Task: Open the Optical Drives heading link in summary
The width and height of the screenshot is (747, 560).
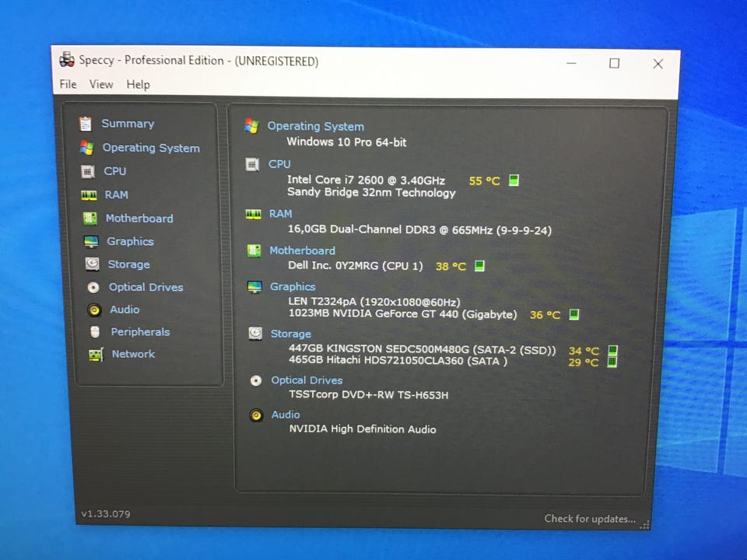Action: pyautogui.click(x=307, y=380)
